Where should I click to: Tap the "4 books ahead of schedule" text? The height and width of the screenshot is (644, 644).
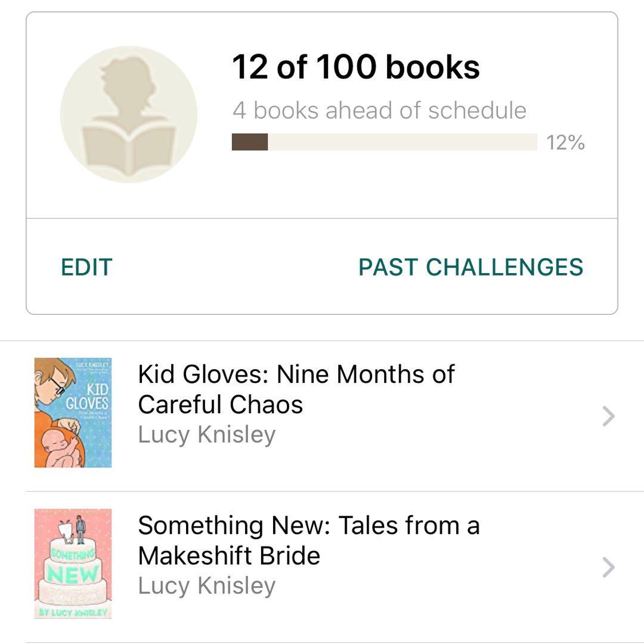click(379, 110)
